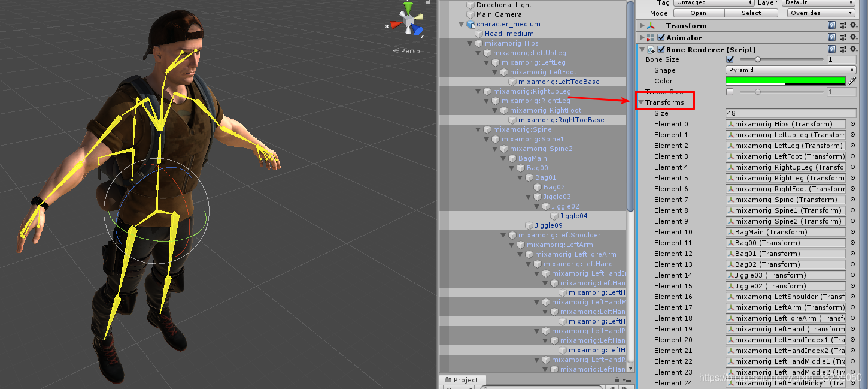Image resolution: width=868 pixels, height=389 pixels.
Task: Disable the Animator component checkbox
Action: [661, 38]
